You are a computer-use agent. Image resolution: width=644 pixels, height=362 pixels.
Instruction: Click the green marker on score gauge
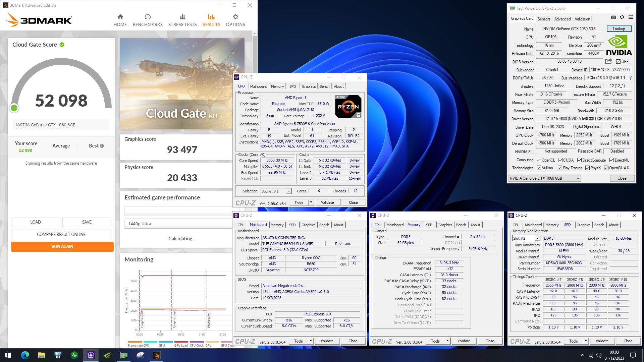point(14,108)
